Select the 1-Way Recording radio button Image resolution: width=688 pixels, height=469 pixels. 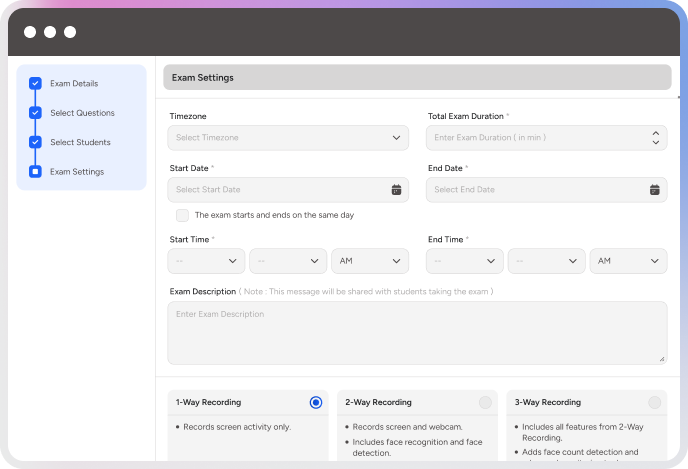coord(316,402)
